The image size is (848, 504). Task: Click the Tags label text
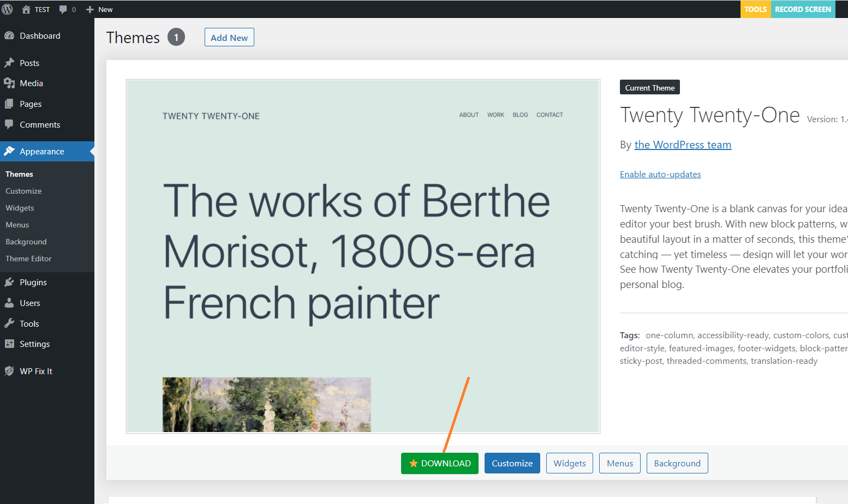pos(630,335)
